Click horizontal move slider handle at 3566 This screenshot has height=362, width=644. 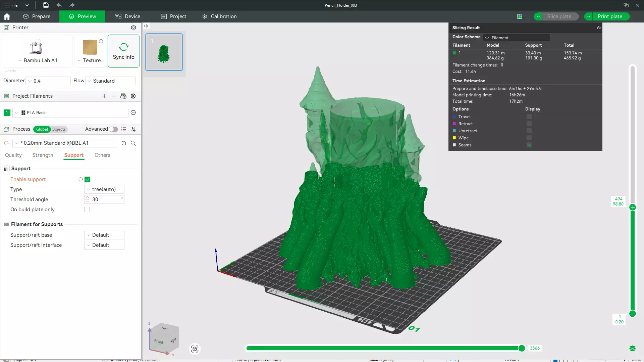(522, 348)
